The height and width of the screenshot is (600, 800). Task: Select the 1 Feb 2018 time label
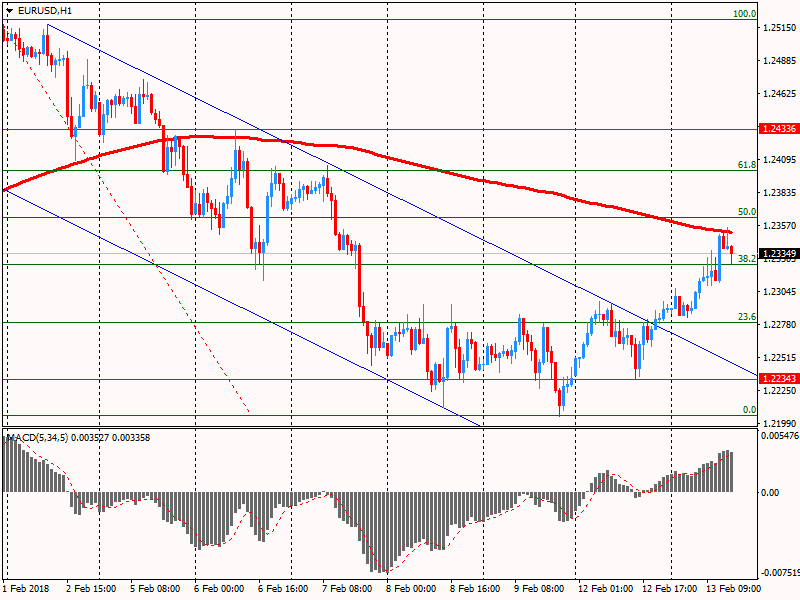[27, 589]
